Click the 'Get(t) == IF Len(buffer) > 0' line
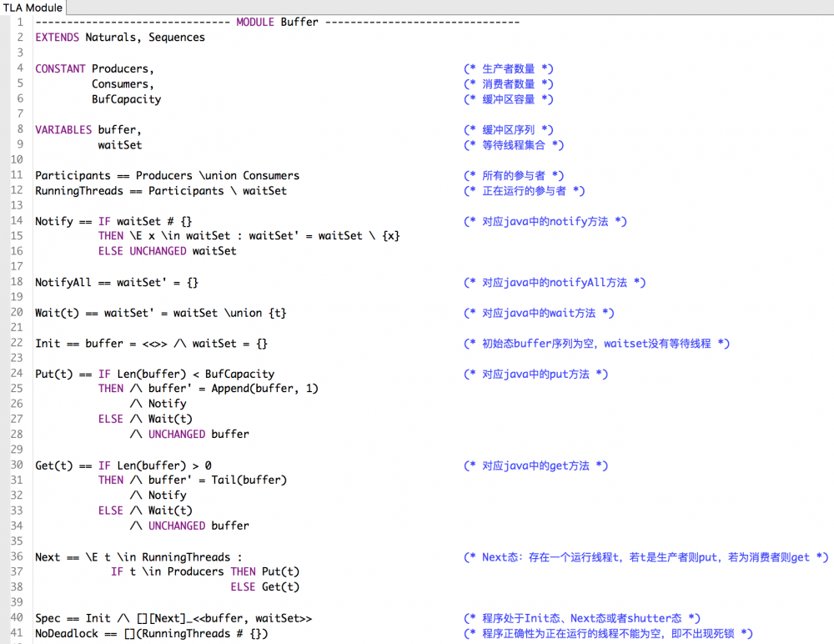 [x=123, y=465]
